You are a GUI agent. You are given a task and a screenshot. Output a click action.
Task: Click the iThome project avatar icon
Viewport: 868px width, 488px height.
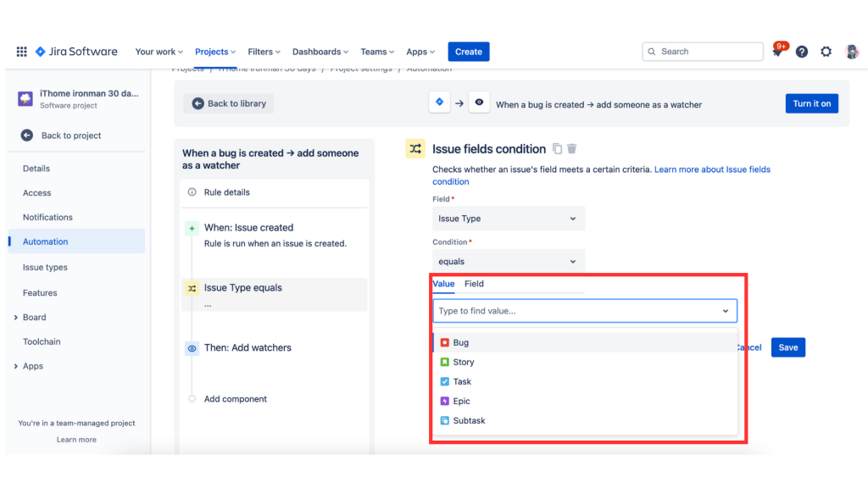click(x=25, y=98)
